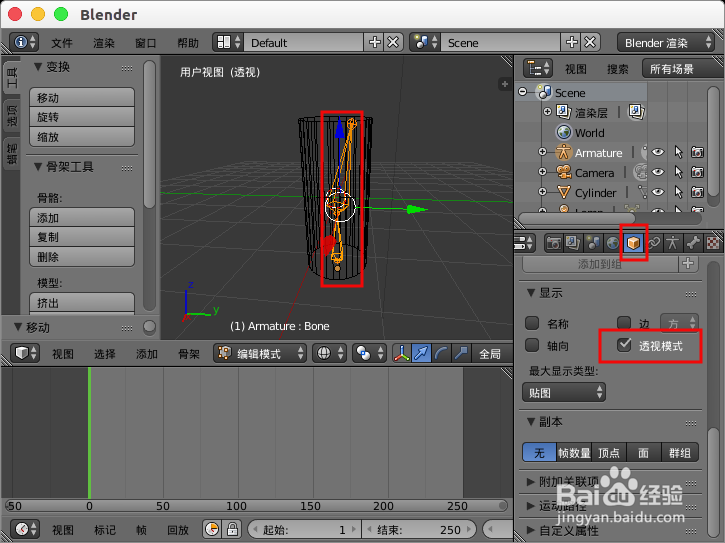Enable the 边 bounds display checkbox
Screen dimensions: 725x543
pyautogui.click(x=624, y=323)
